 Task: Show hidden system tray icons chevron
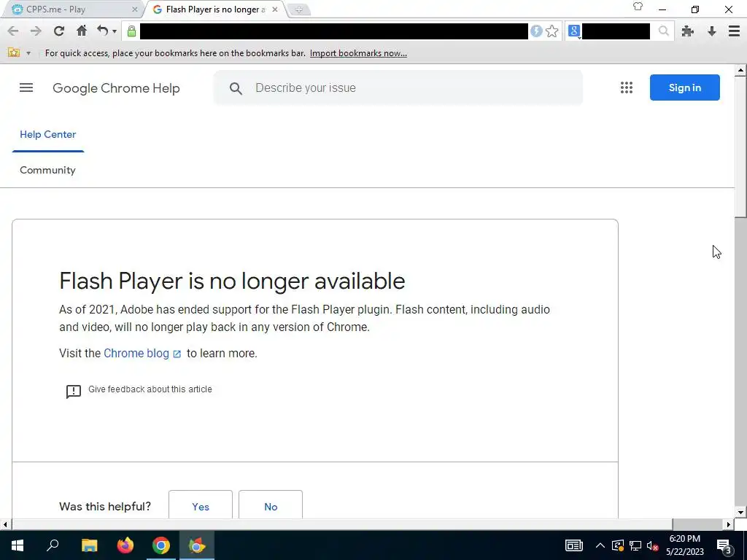(x=600, y=545)
